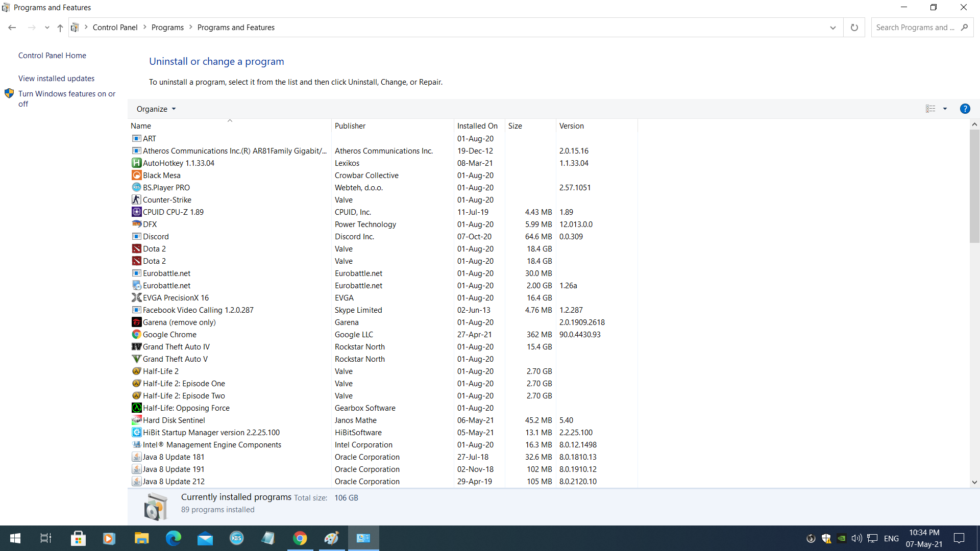The width and height of the screenshot is (980, 551).
Task: Click the Up to Programs arrow
Action: tap(60, 28)
